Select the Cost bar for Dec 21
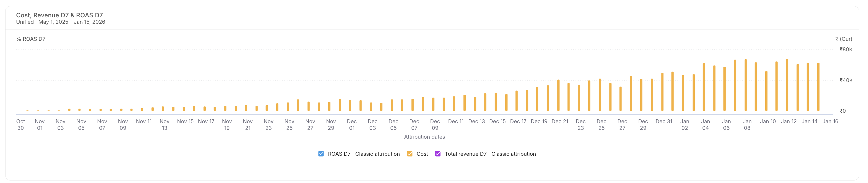Viewport: 868px width, 183px height. point(558,95)
